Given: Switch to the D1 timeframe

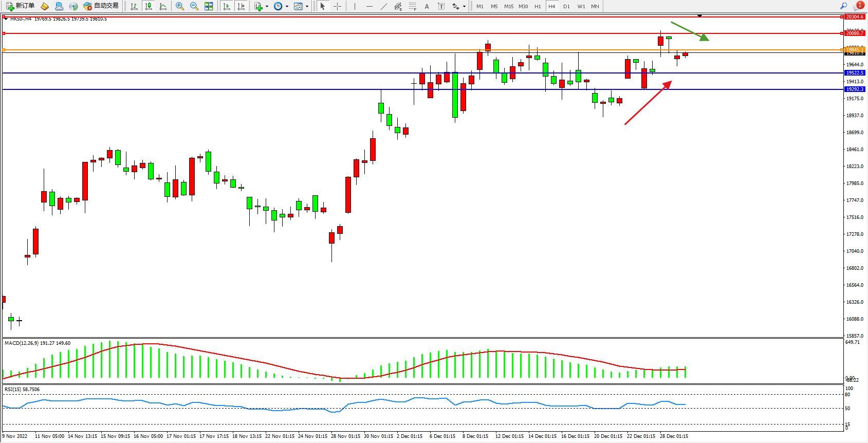Looking at the screenshot, I should pyautogui.click(x=566, y=7).
